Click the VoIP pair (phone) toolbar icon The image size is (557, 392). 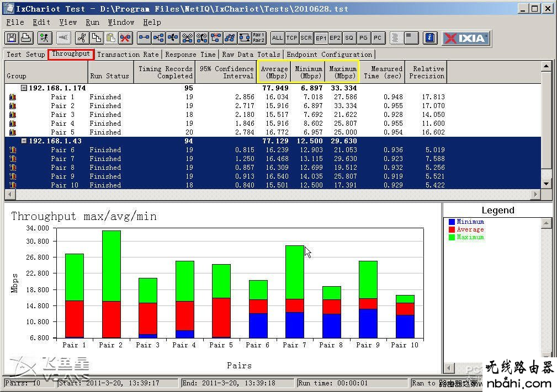pos(201,37)
